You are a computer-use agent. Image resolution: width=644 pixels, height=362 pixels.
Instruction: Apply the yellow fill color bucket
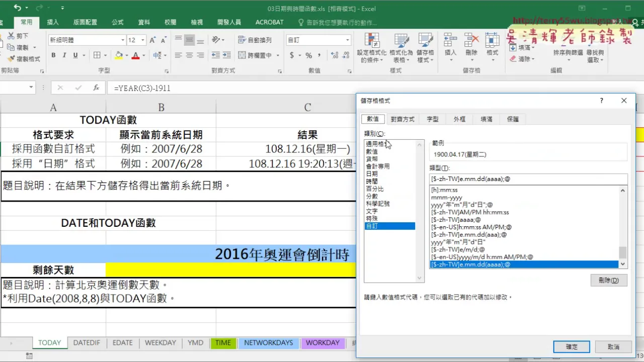coord(119,55)
